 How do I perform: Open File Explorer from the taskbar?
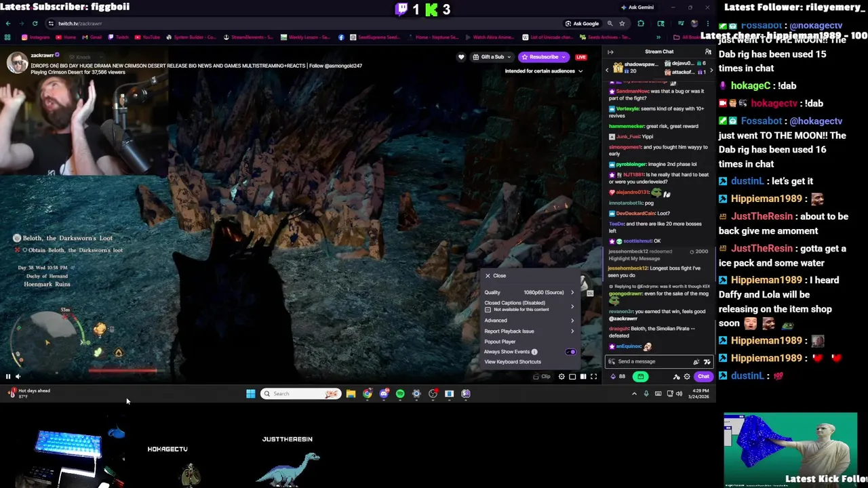pyautogui.click(x=351, y=394)
